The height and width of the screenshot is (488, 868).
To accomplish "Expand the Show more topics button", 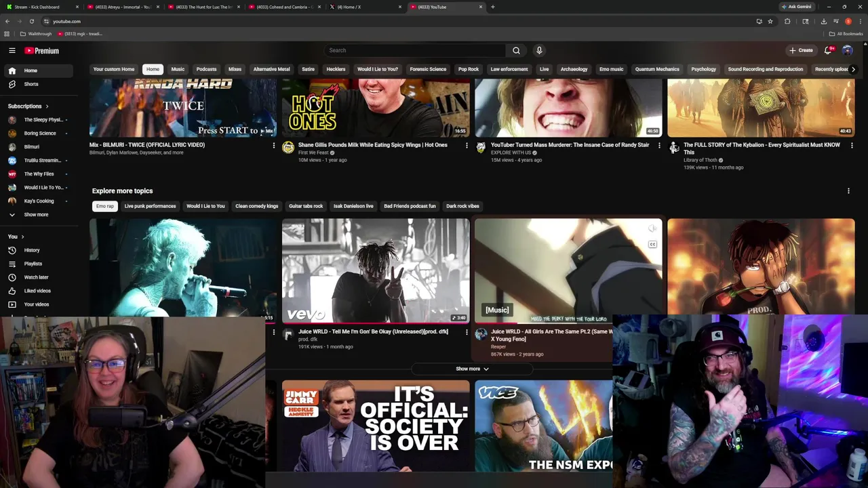I will [x=472, y=369].
